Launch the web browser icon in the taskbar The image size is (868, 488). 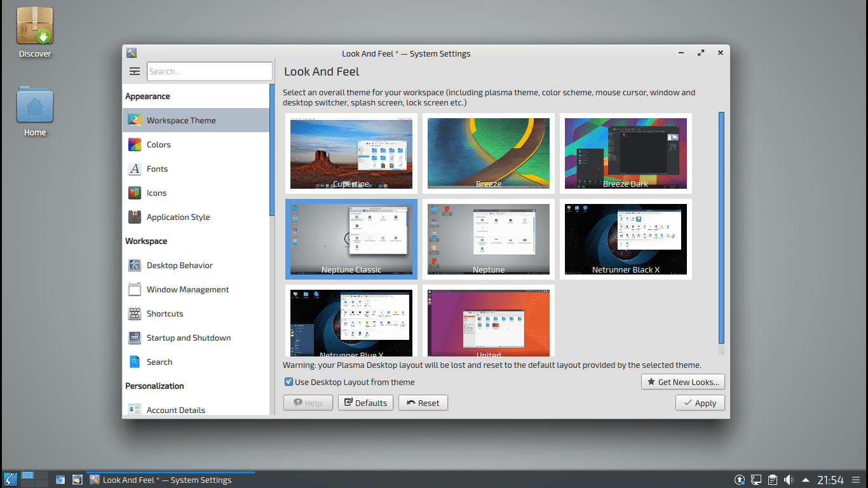(60, 480)
